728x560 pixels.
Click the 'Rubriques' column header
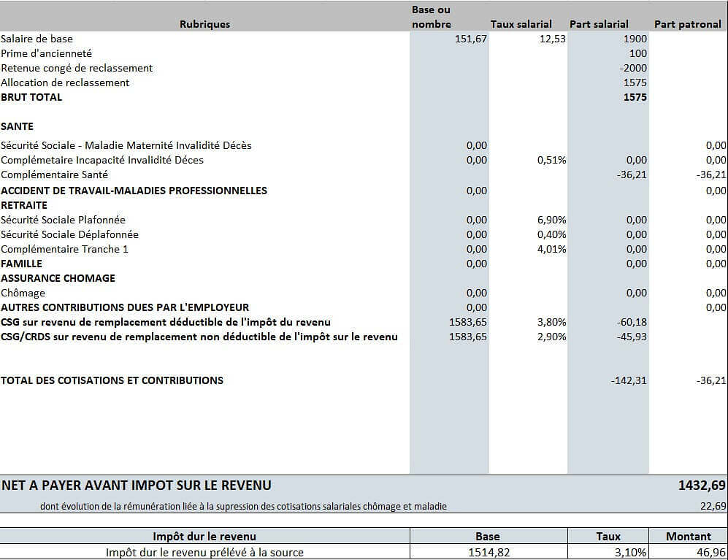pos(204,24)
